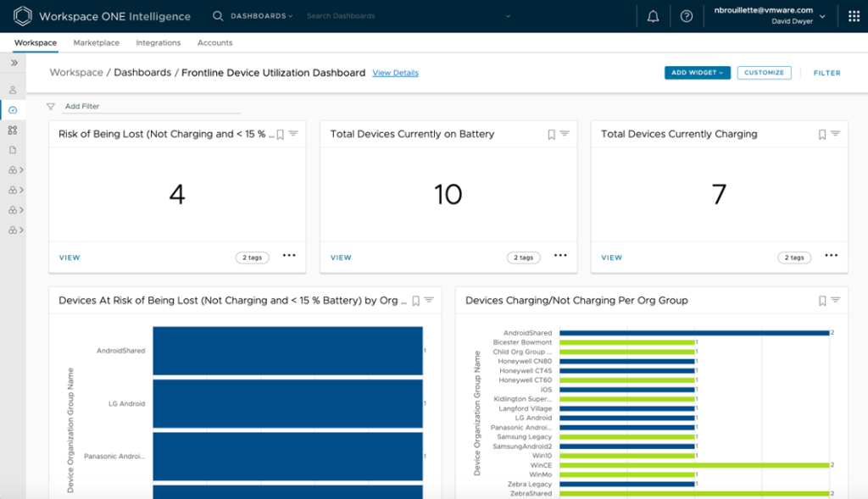Click the Customize button
Screen dimensions: 868x499
pos(764,73)
